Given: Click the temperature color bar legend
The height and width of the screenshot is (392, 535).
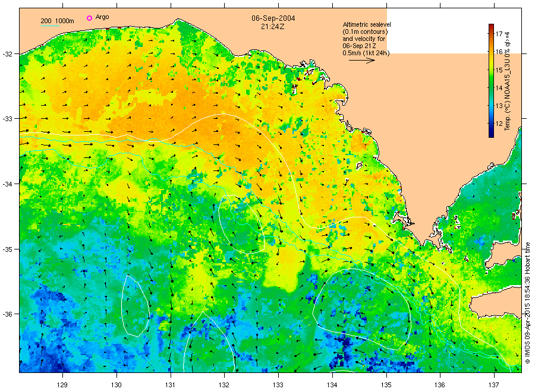Looking at the screenshot, I should pos(491,81).
